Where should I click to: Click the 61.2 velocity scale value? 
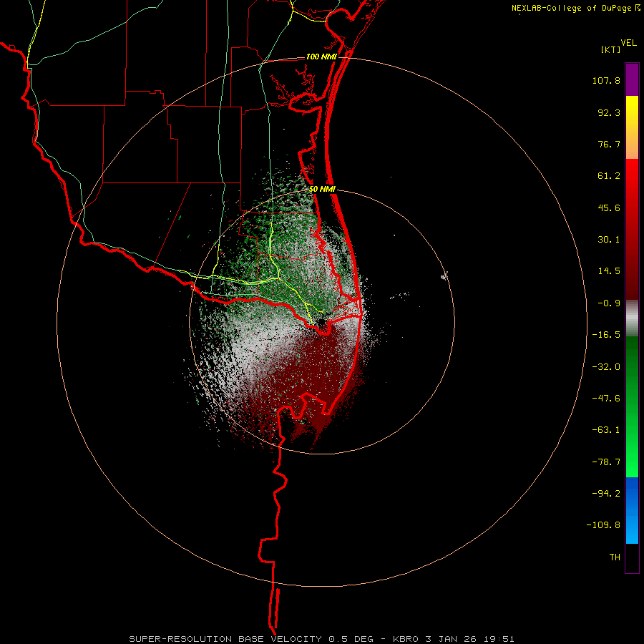(x=609, y=176)
